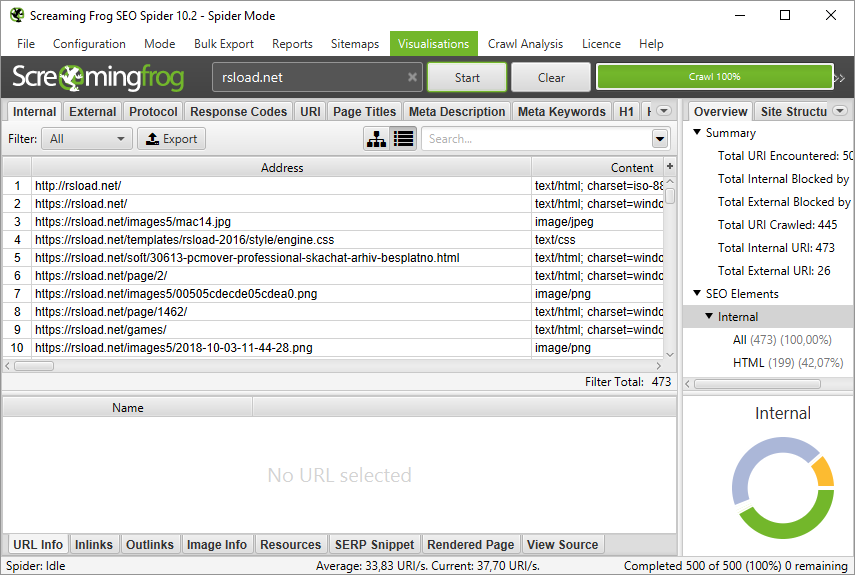
Task: Open the File menu
Action: (26, 44)
